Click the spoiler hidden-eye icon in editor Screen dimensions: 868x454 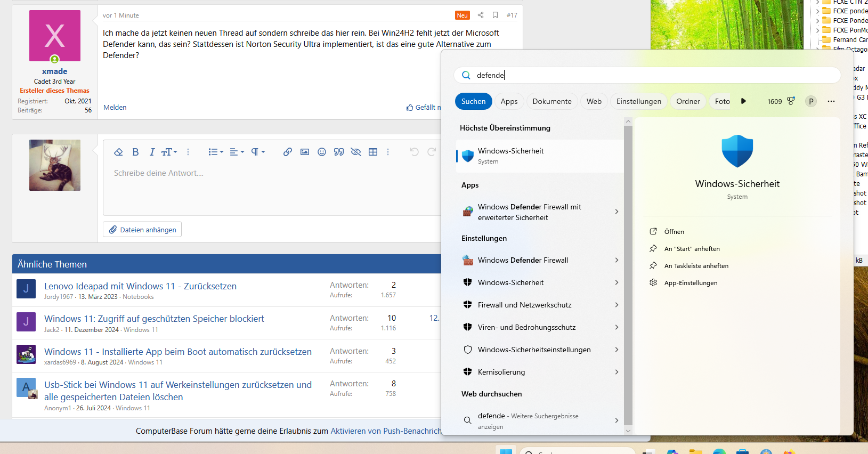click(x=356, y=152)
